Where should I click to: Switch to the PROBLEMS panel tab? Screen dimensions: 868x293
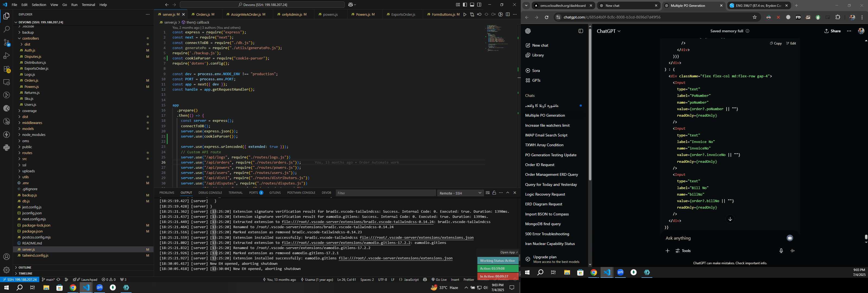click(167, 193)
